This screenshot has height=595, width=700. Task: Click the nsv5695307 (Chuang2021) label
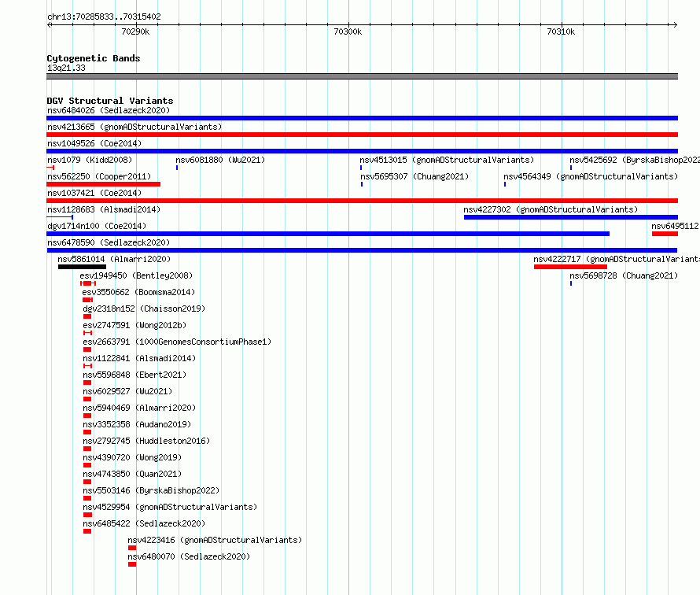tap(414, 176)
